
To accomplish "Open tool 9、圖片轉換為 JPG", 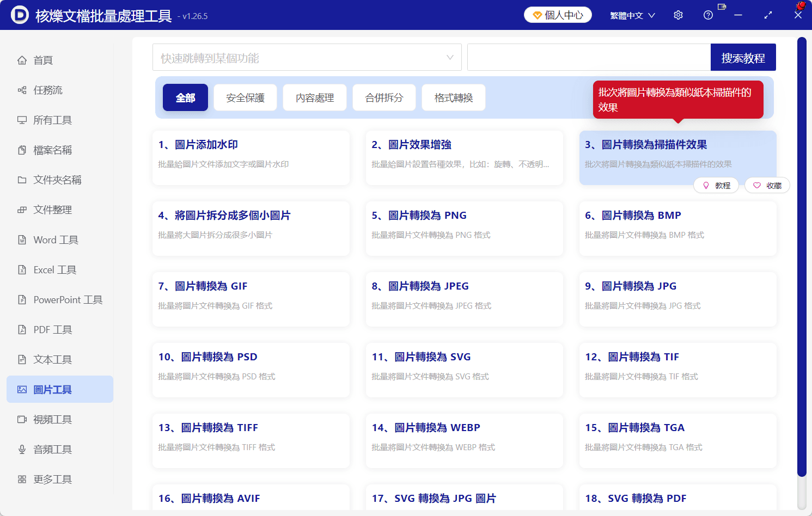I will point(678,299).
